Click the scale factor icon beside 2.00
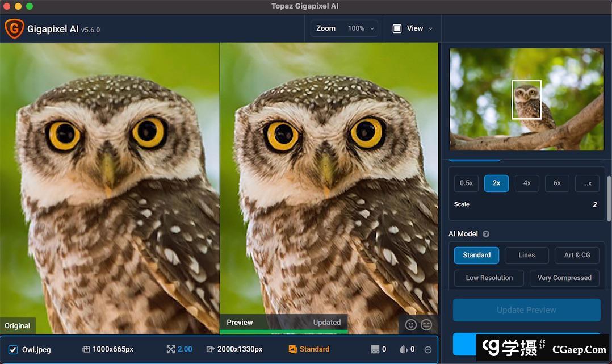 point(170,349)
